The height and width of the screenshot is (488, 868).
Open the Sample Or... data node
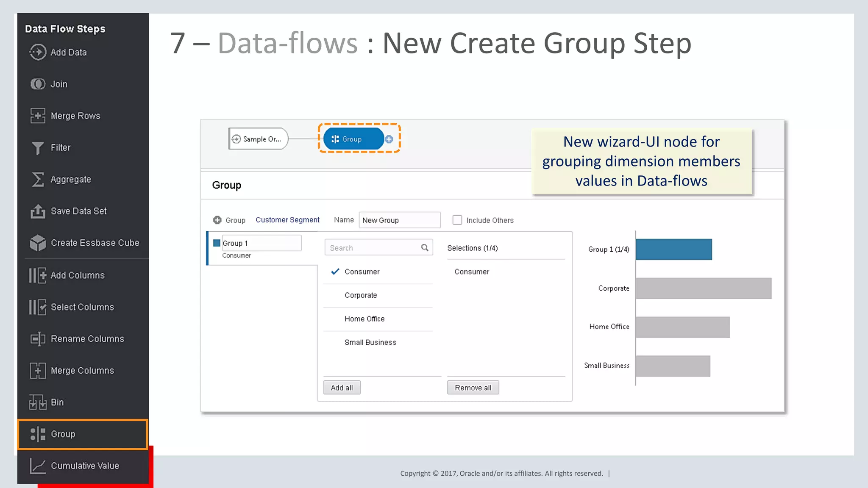click(258, 139)
